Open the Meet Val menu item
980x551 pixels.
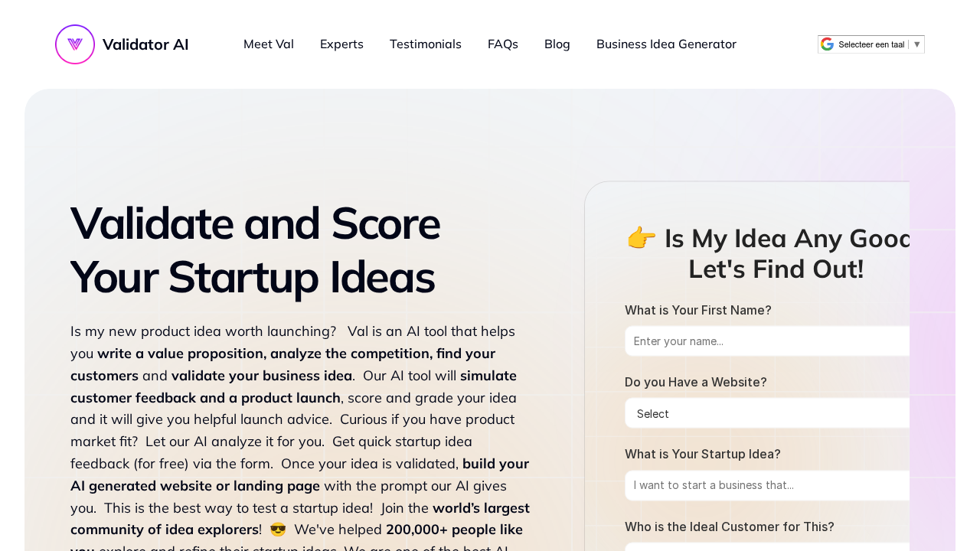(269, 44)
